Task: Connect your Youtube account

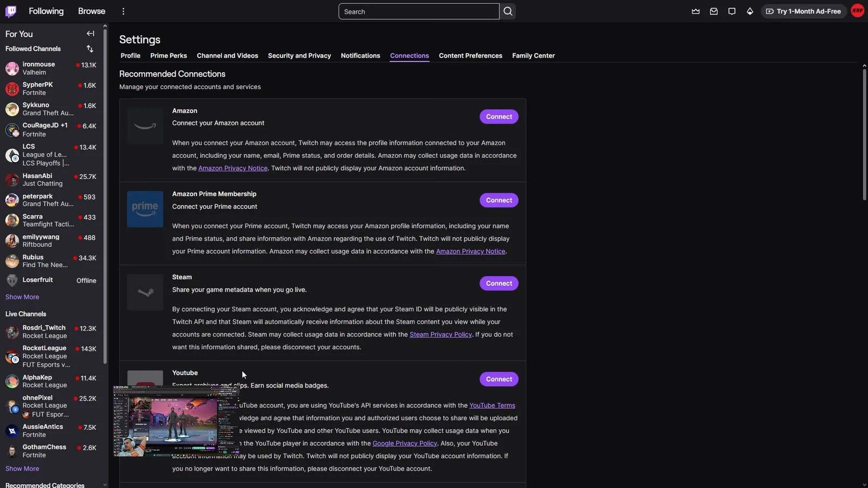Action: coord(499,379)
